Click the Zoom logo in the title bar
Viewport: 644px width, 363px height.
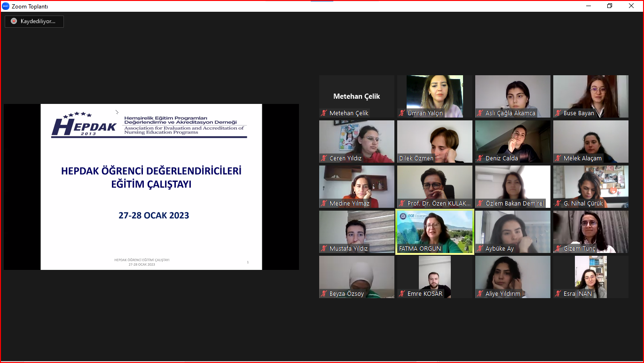coord(6,6)
